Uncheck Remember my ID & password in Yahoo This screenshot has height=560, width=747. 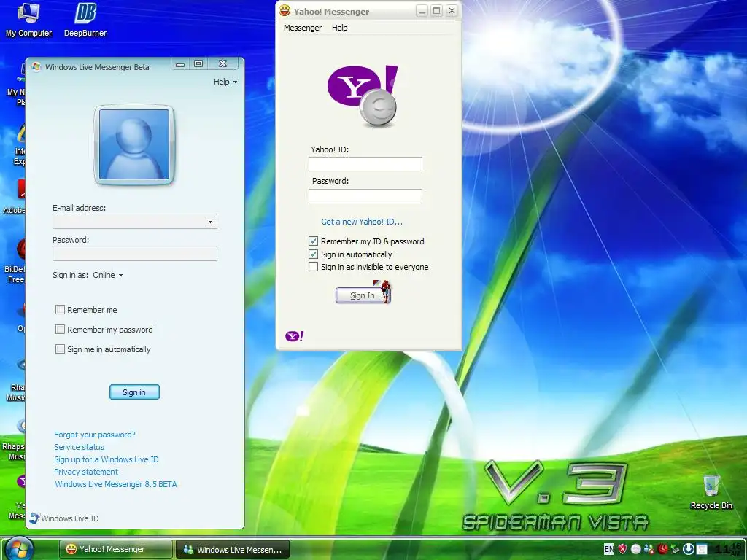pos(313,241)
